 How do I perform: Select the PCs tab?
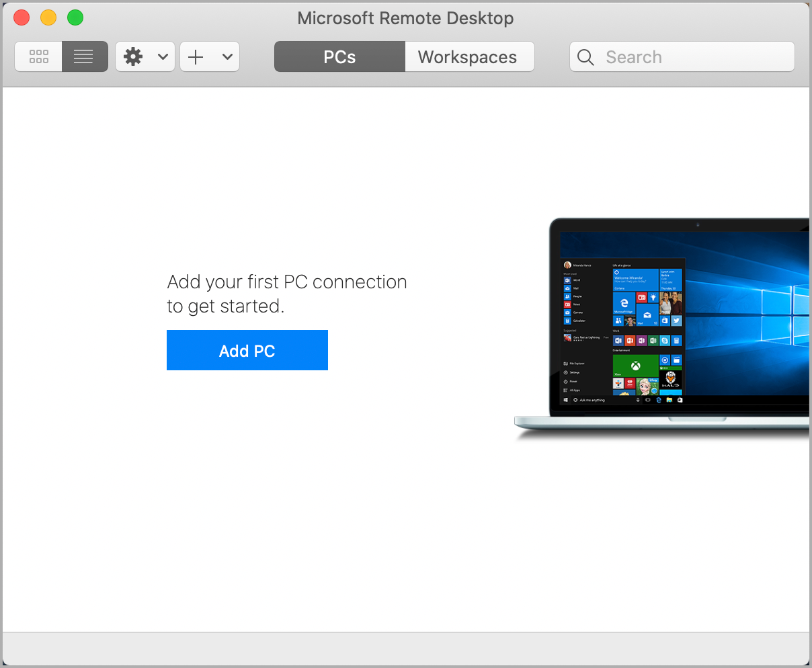click(x=339, y=57)
